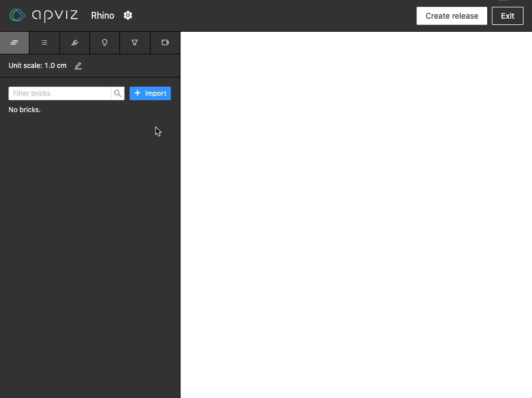Viewport: 532px width, 398px height.
Task: Click the Import button
Action: tap(150, 93)
